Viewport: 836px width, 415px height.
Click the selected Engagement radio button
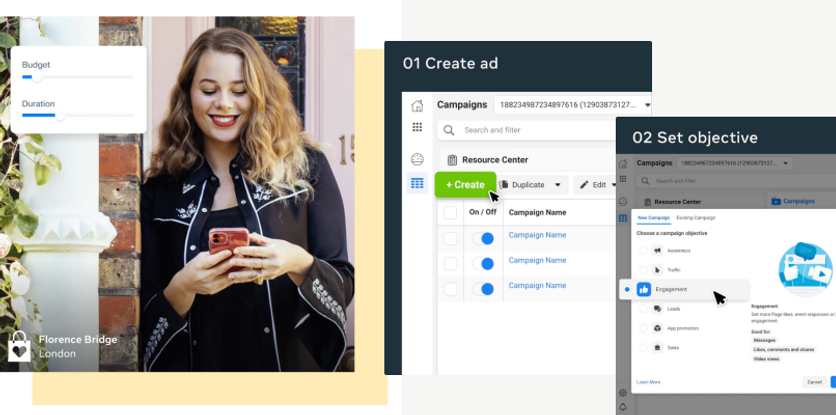[627, 289]
